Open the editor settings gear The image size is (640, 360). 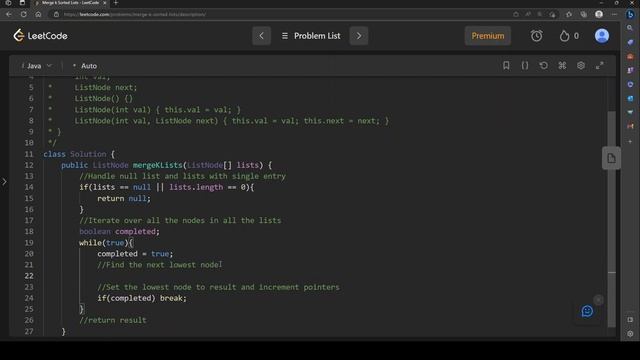click(581, 65)
